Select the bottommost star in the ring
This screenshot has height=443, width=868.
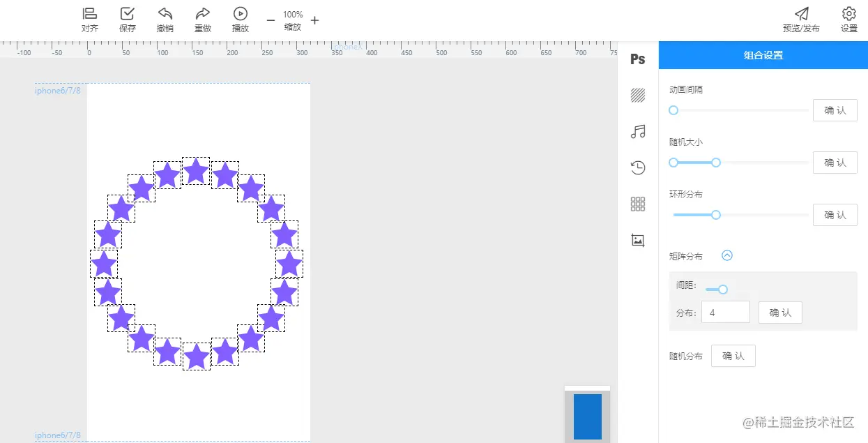[x=197, y=356]
